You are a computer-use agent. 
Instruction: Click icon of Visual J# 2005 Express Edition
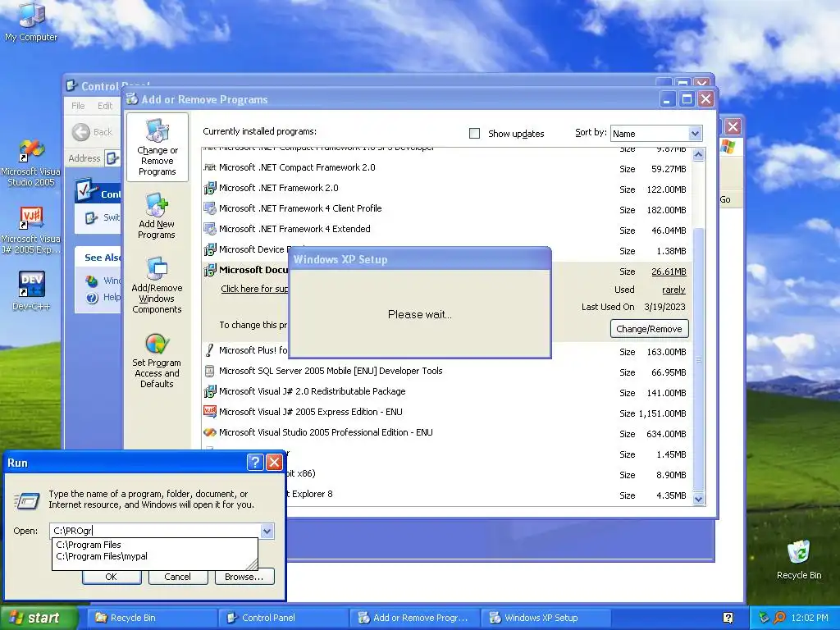[x=209, y=412]
